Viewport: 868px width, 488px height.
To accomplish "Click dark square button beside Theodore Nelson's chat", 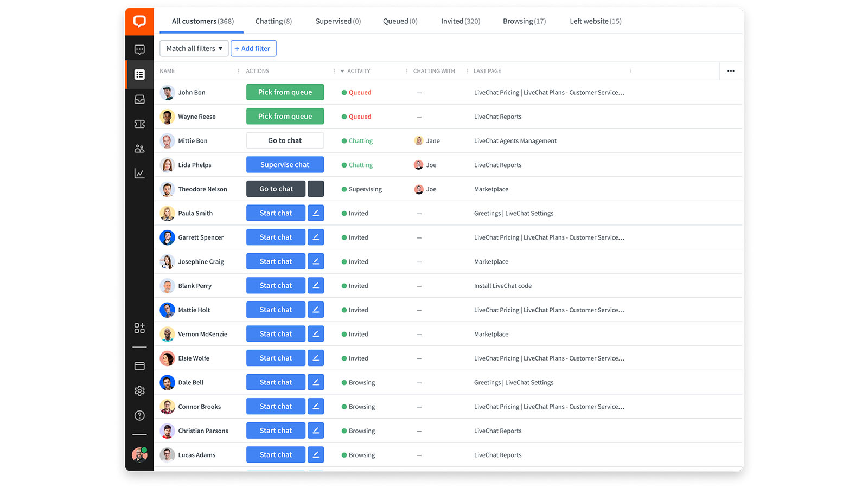I will pos(316,189).
